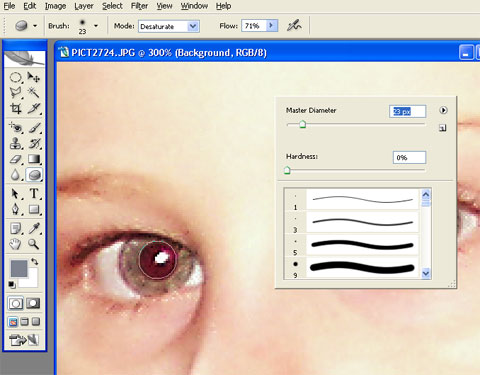
Task: Open the Window menu
Action: 194,6
